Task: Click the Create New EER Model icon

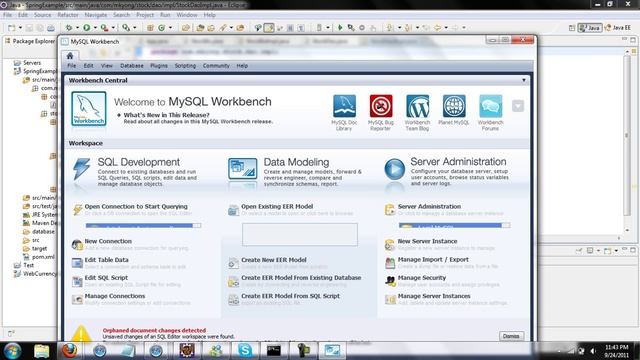Action: pyautogui.click(x=233, y=263)
